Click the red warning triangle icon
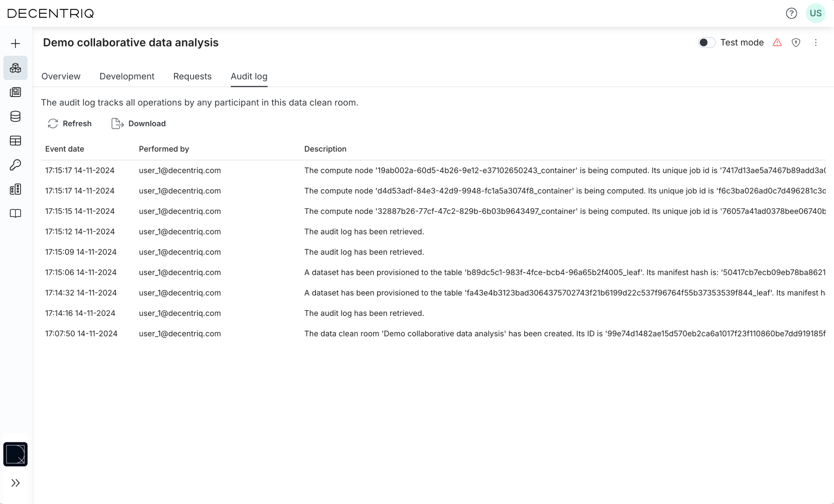This screenshot has height=504, width=834. [x=777, y=43]
